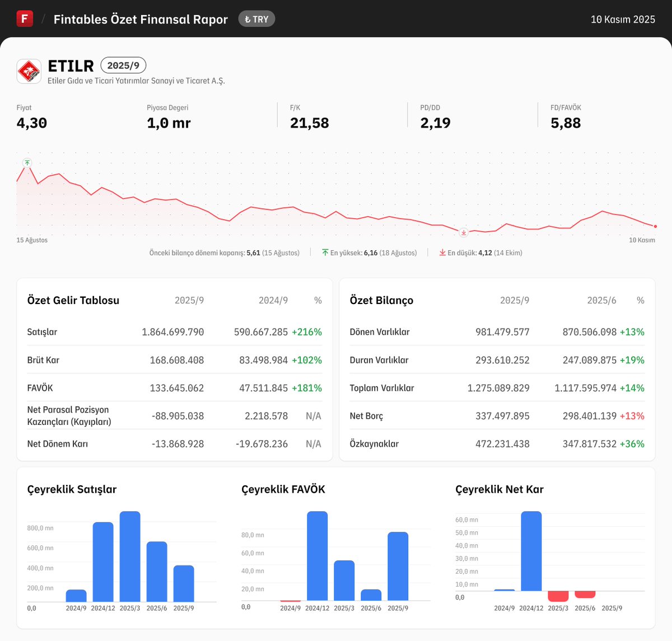Click the green arrow icon beside En yüksek
Image resolution: width=672 pixels, height=641 pixels.
(325, 252)
